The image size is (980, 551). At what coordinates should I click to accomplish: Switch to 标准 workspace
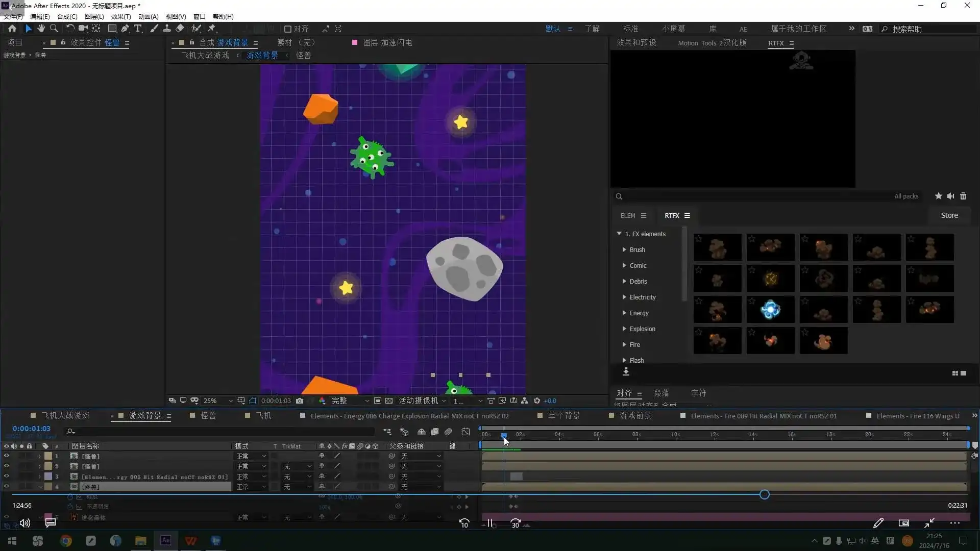(x=630, y=29)
